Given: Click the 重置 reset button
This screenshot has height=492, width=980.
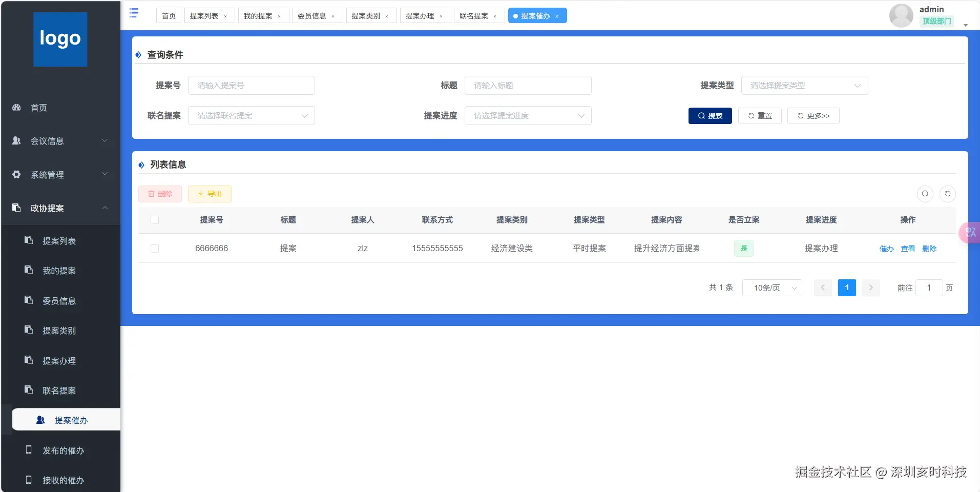Looking at the screenshot, I should 760,116.
